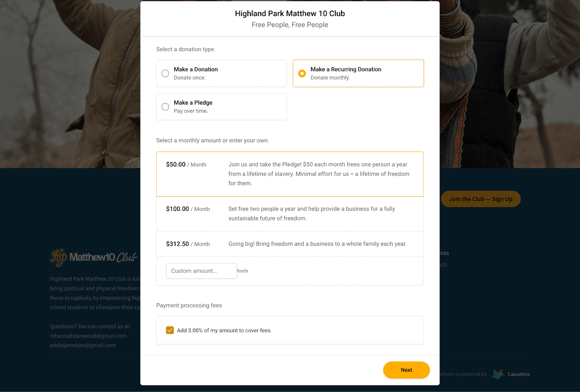Click the Make a Pledge option card

point(221,107)
